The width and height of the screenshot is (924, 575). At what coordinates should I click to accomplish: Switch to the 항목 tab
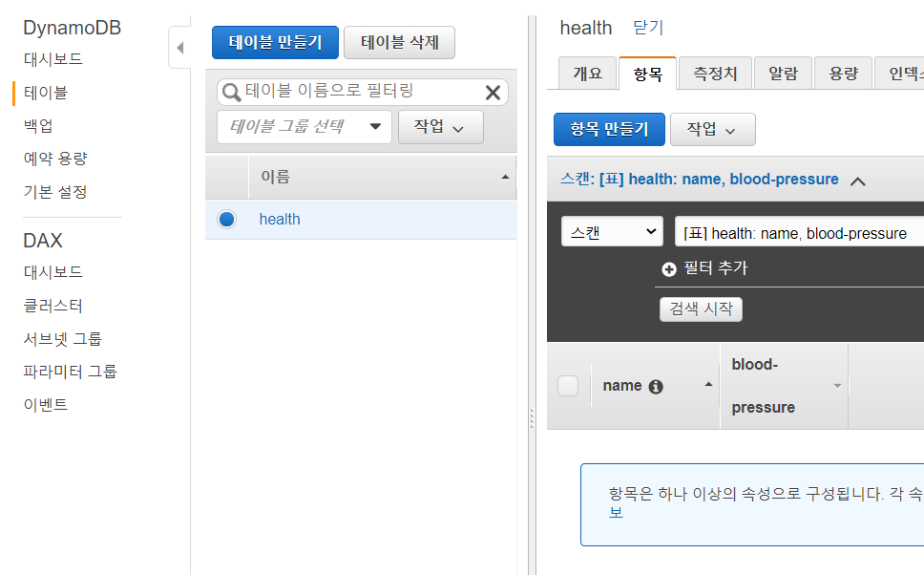[x=647, y=74]
